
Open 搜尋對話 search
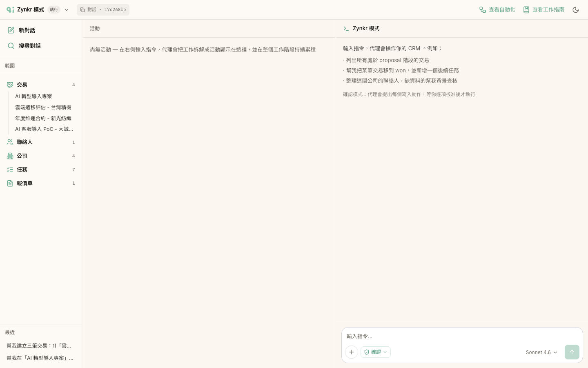[x=41, y=46]
